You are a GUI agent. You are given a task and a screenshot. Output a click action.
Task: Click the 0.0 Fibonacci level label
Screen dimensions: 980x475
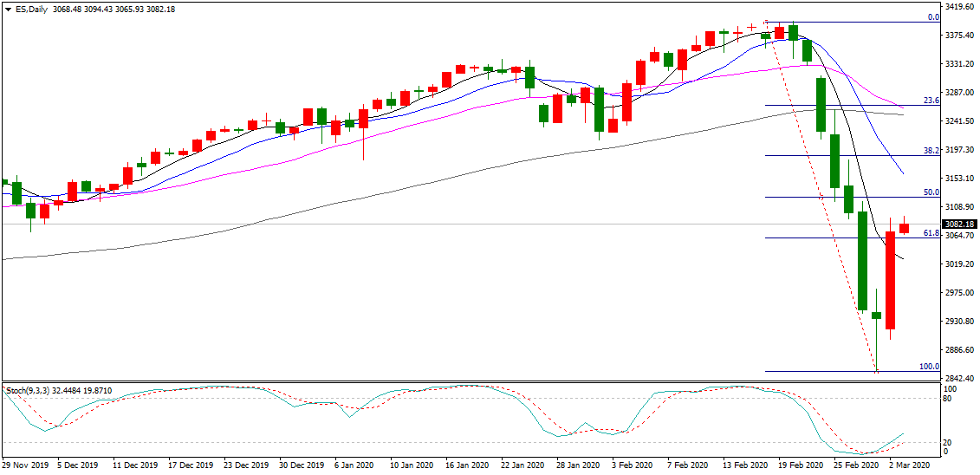click(933, 16)
